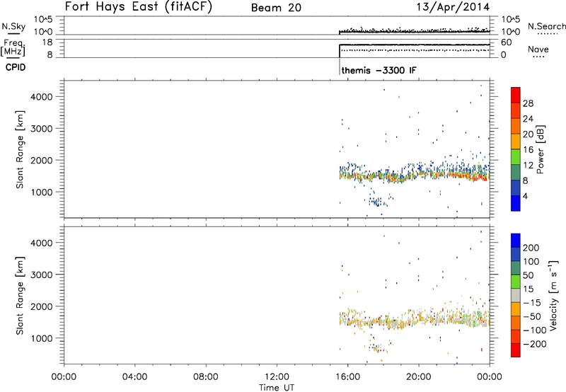Click the sky noise trace in top panel
Screen dimensions: 566x392
point(415,31)
